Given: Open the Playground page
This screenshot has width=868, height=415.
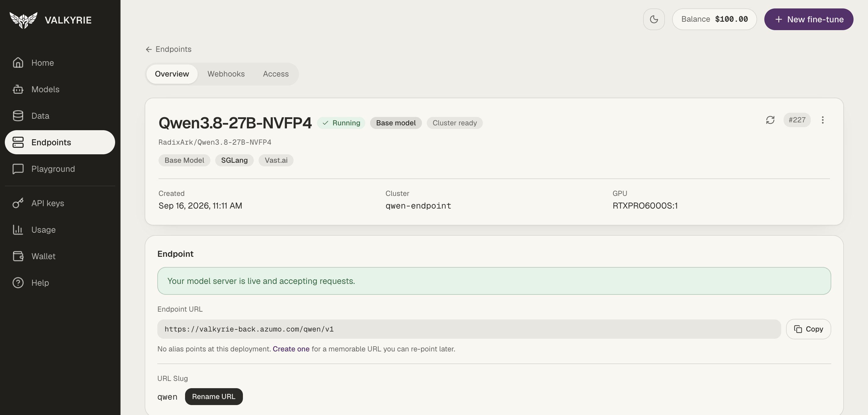Looking at the screenshot, I should coord(60,169).
